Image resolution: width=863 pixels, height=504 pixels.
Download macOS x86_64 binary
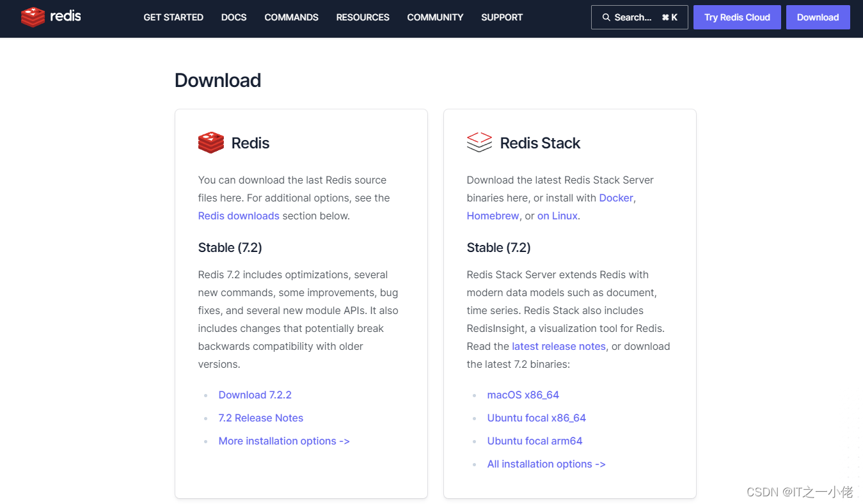tap(523, 395)
